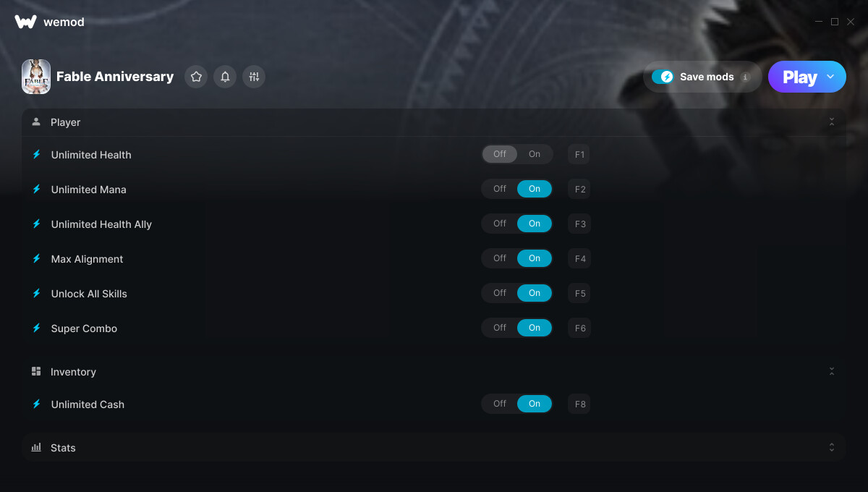Click the Stats bar chart icon

[x=36, y=447]
